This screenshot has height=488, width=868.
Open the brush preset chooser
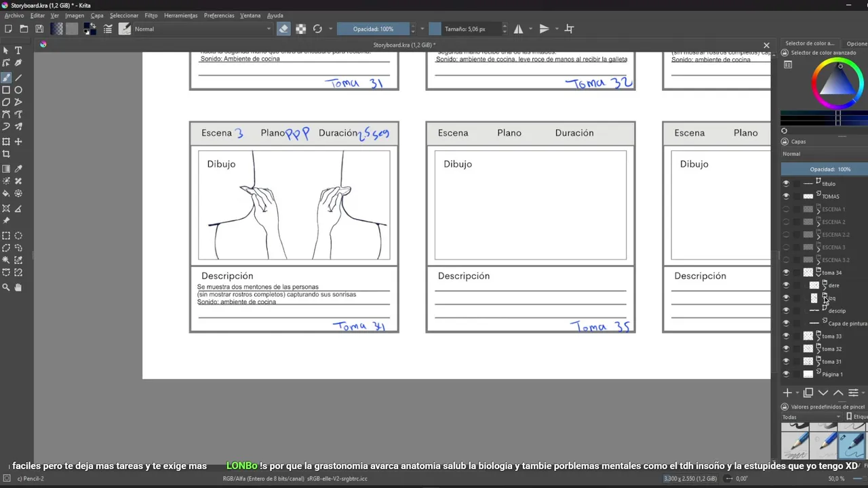[125, 29]
